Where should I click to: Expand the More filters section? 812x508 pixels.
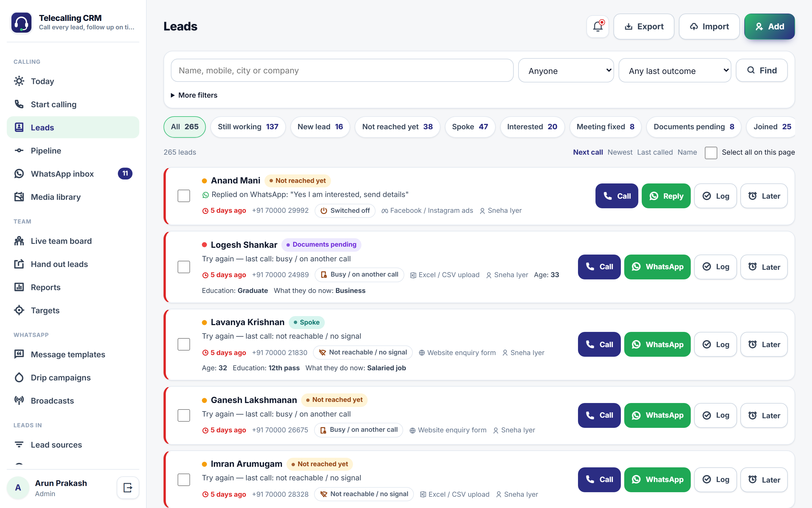(x=194, y=95)
